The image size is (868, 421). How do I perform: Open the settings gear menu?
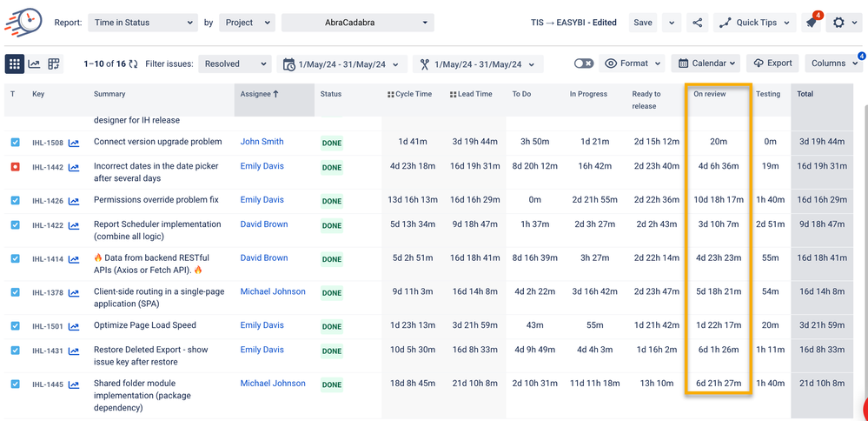845,23
